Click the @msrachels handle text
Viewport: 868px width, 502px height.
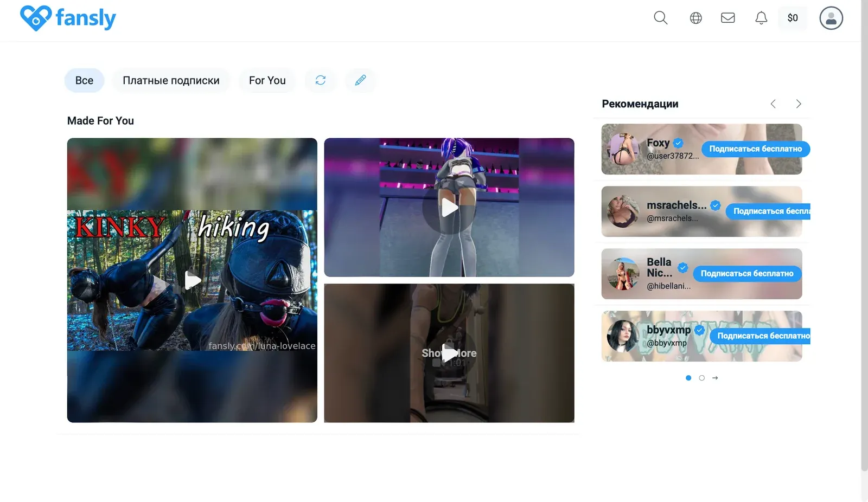[x=672, y=218]
